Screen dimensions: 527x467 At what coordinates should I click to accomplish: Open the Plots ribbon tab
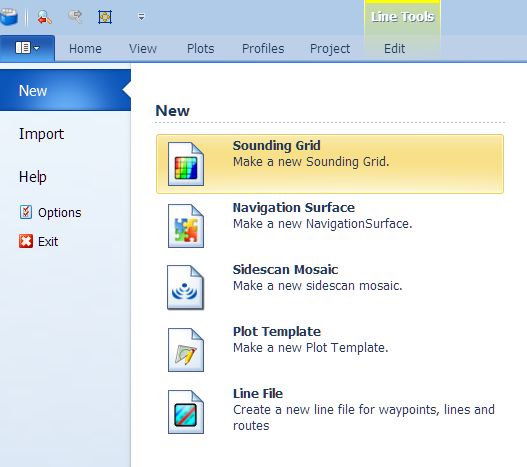[x=201, y=49]
